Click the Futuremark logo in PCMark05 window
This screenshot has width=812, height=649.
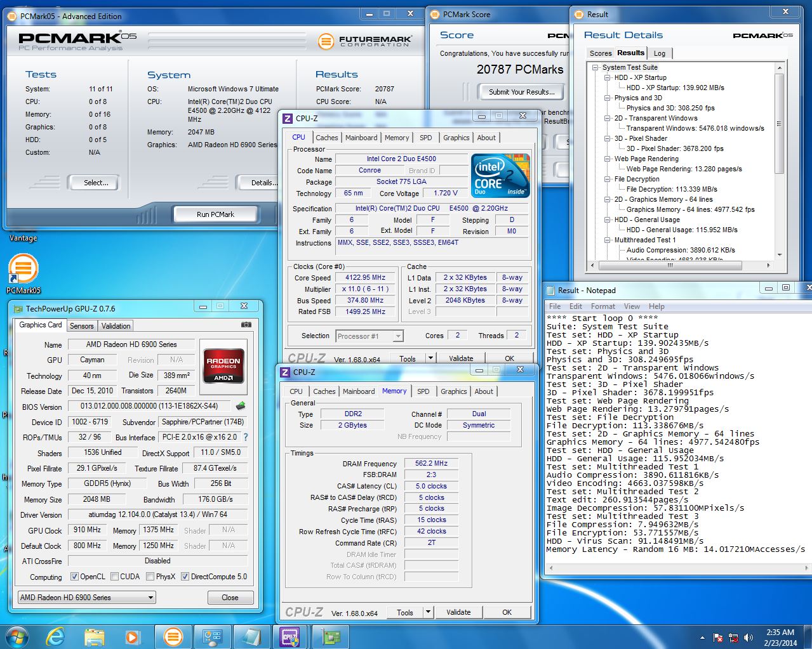(x=365, y=41)
